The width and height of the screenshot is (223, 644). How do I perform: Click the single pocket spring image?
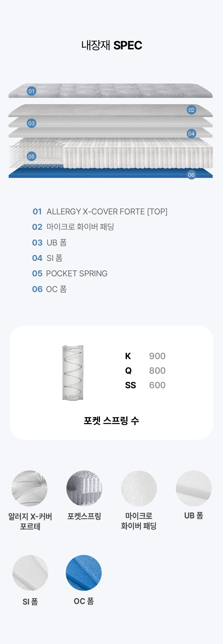[x=73, y=373]
